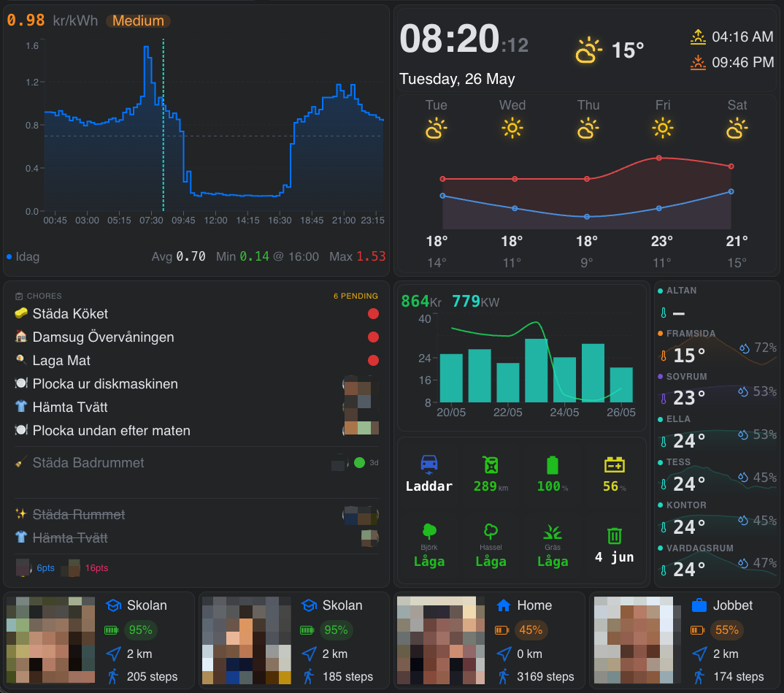Click the 6pts score label

pyautogui.click(x=45, y=568)
